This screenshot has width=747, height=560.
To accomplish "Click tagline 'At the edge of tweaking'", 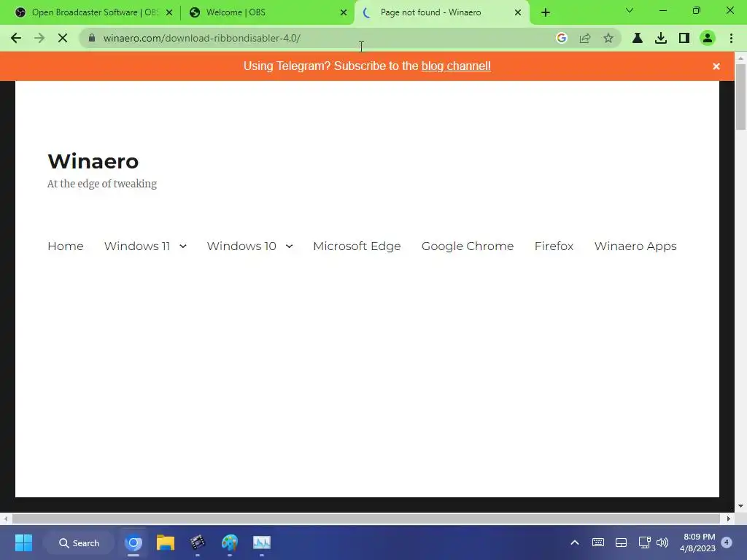I will (102, 184).
